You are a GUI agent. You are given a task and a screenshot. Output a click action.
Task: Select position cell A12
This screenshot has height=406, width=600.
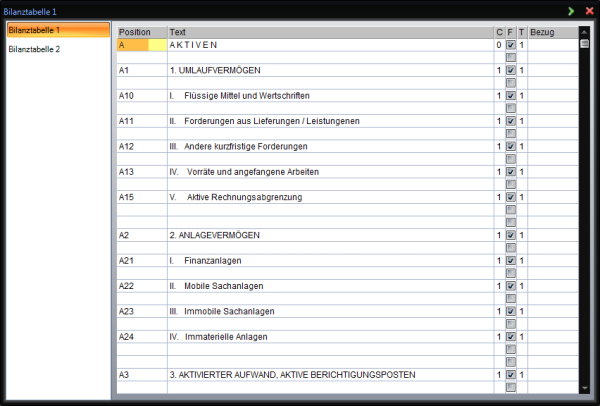coord(142,146)
